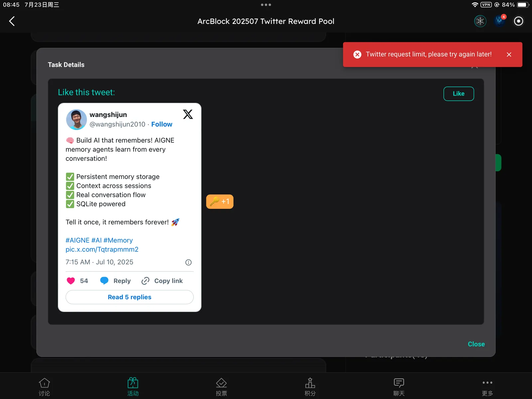Tap the 'ArcBlock 202507 Twitter Reward Pool' title
The image size is (532, 399).
click(266, 21)
